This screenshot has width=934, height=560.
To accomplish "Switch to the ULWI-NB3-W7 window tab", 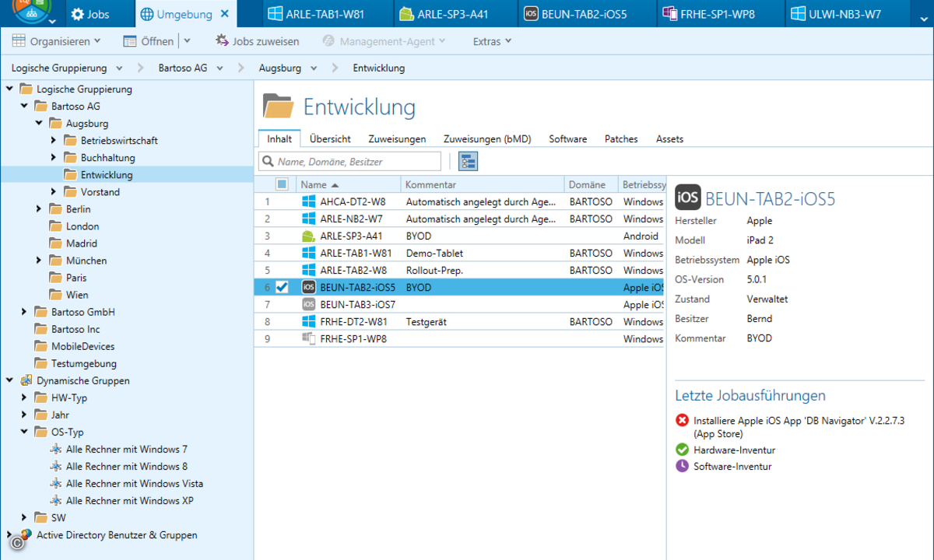I will coord(846,14).
